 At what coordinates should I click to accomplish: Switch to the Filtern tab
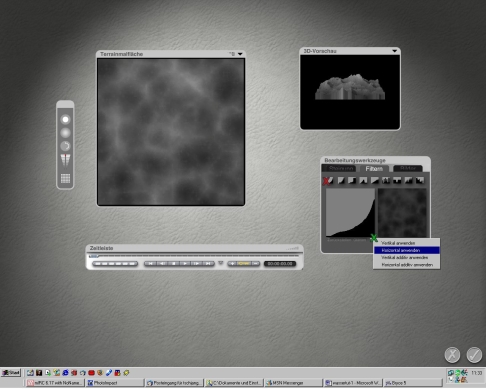(x=374, y=169)
